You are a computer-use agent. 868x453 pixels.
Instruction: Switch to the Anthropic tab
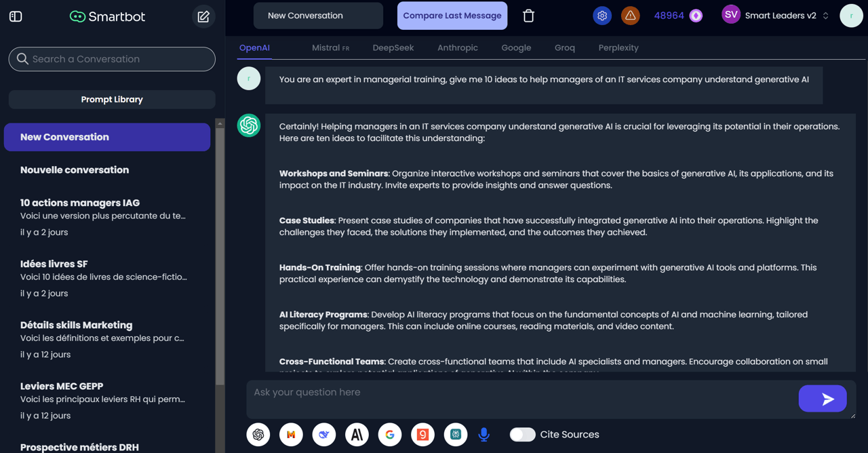point(457,47)
